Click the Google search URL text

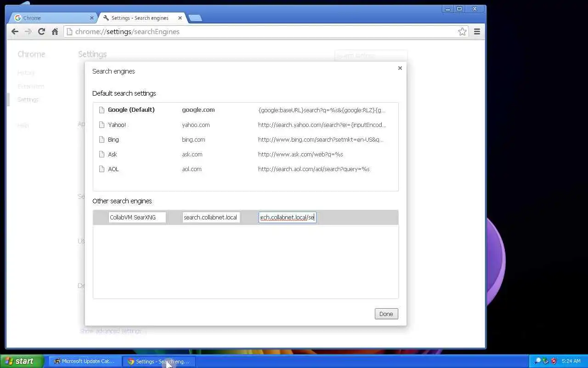click(x=322, y=110)
